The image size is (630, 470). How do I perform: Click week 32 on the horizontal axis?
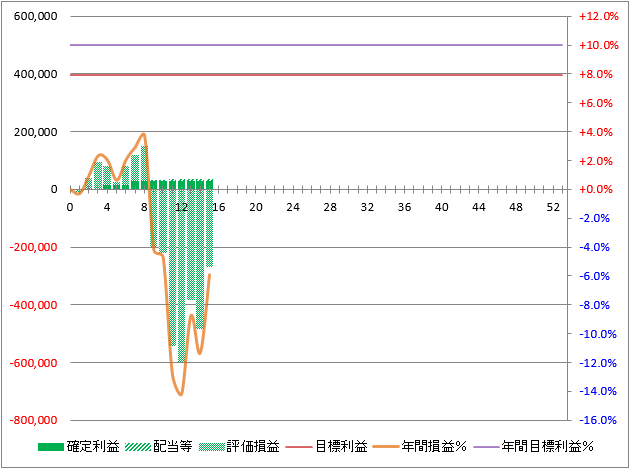[367, 207]
